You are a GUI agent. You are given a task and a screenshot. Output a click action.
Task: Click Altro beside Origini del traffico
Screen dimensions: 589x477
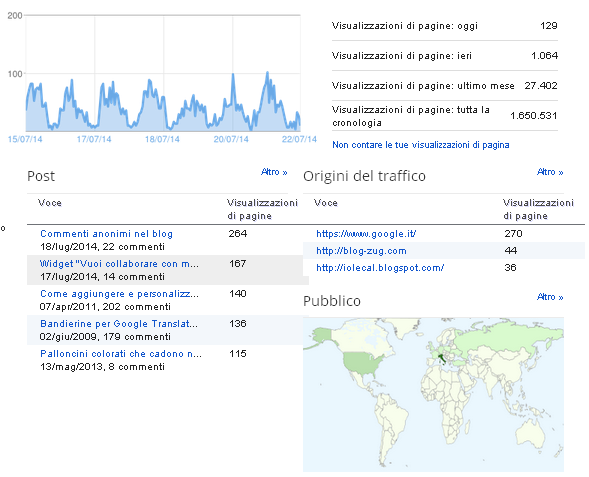[550, 172]
